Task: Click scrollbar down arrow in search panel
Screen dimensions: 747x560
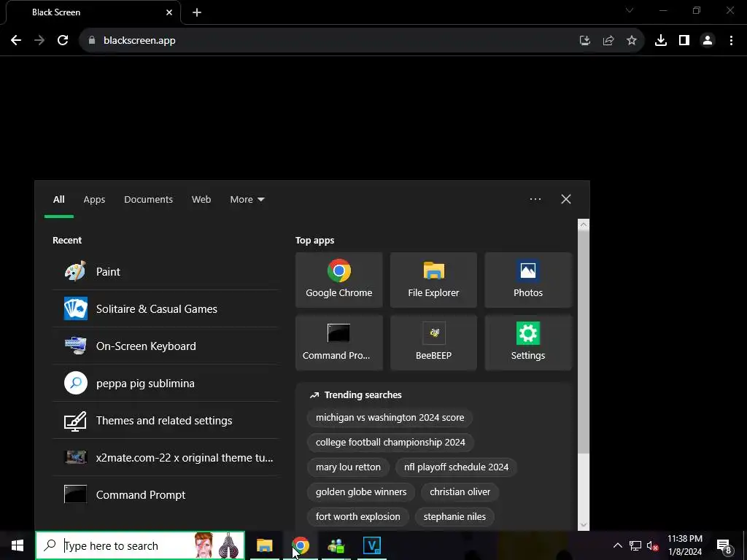Action: click(x=584, y=525)
